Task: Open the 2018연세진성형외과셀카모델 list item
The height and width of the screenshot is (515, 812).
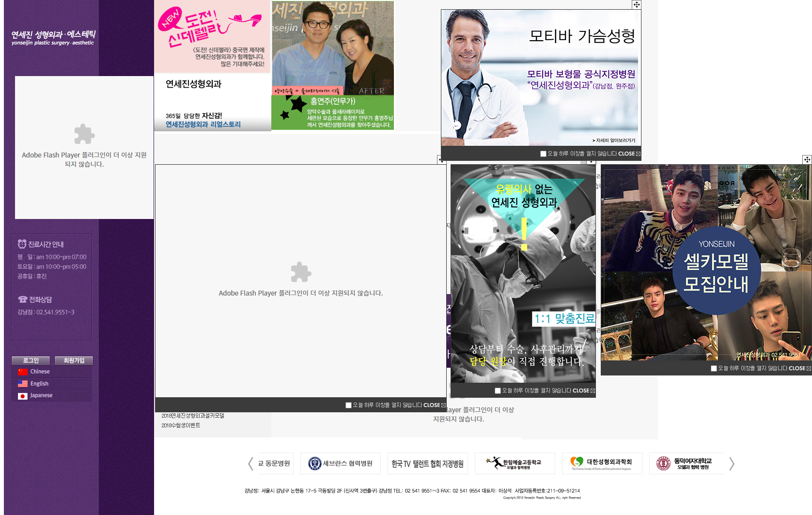Action: point(193,416)
